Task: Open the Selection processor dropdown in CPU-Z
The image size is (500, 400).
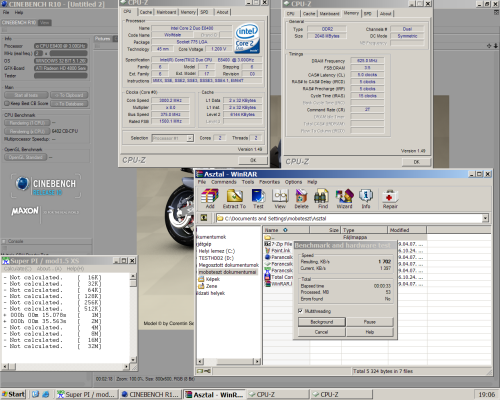Action: [x=190, y=138]
